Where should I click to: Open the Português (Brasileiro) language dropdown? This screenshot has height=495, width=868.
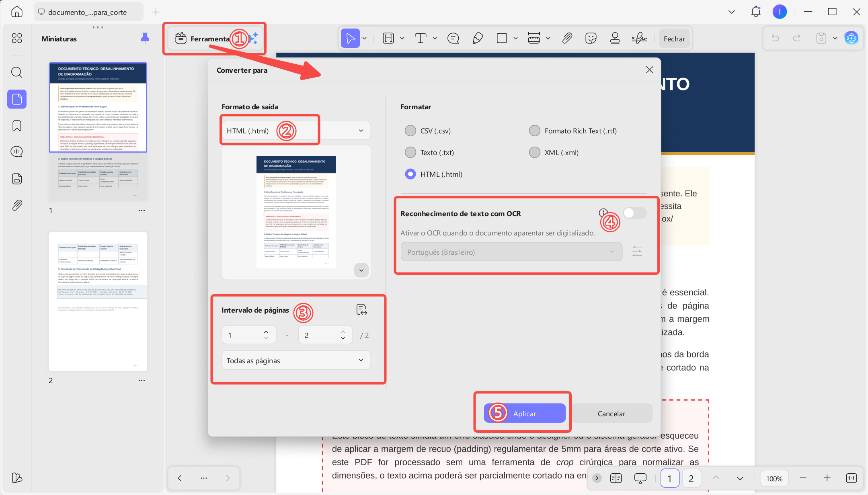coord(511,252)
